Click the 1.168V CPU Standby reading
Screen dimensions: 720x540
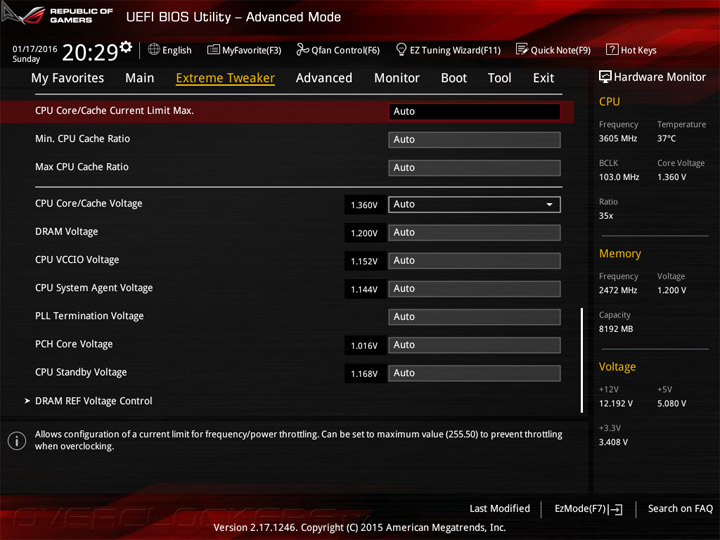click(x=365, y=374)
